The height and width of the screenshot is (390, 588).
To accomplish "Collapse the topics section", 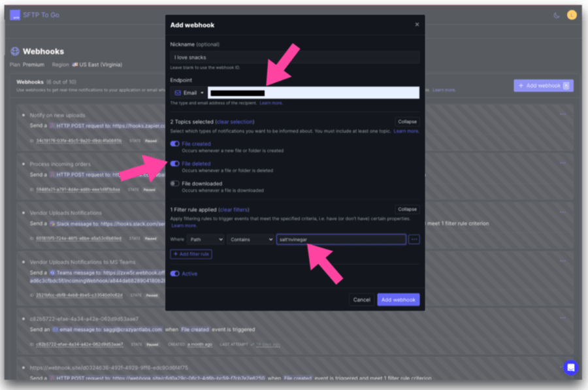I will pos(406,122).
